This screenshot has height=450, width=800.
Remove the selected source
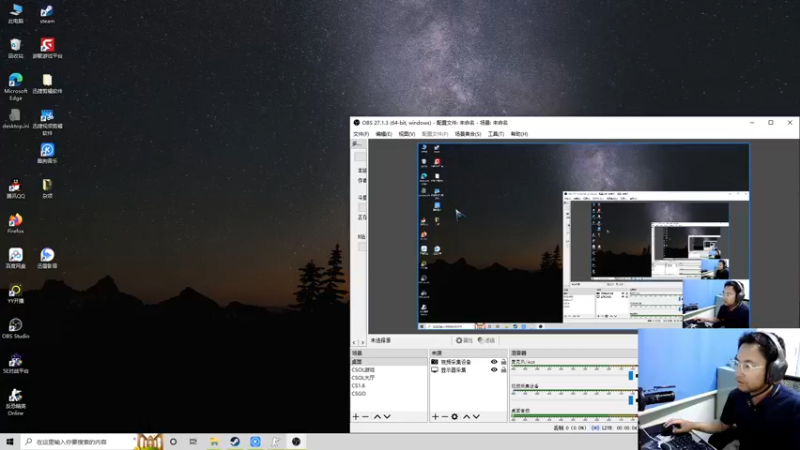444,416
